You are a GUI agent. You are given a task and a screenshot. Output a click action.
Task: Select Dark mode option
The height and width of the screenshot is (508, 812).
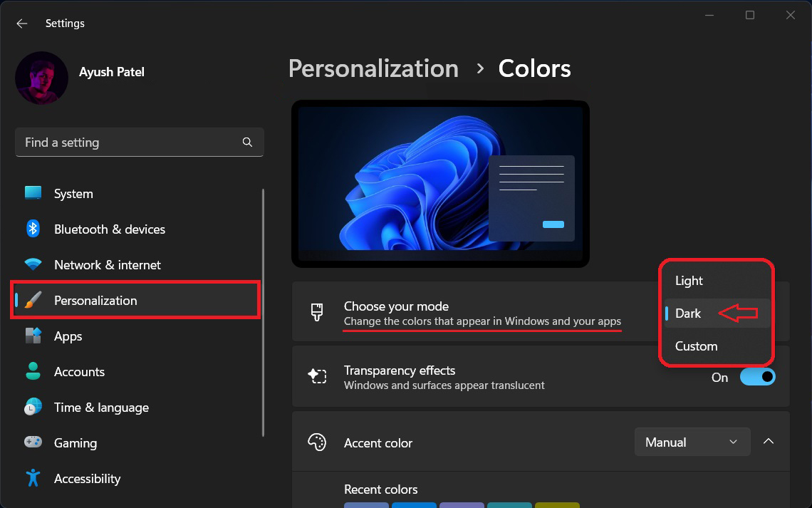717,313
